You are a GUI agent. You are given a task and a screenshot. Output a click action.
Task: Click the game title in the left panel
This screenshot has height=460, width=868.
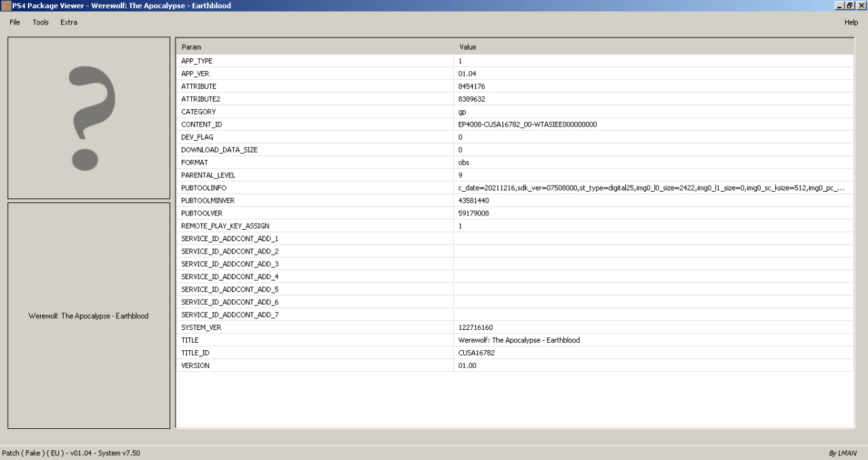point(88,316)
